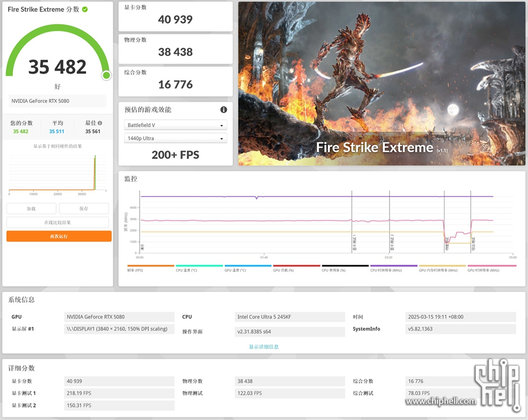This screenshot has width=528, height=420.
Task: Open the Battlefield V game dropdown
Action: (x=176, y=125)
